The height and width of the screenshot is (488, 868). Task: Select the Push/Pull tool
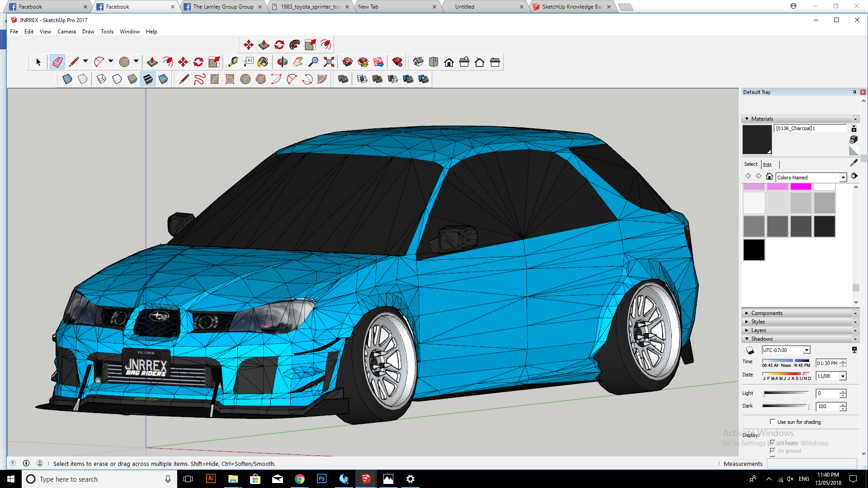(152, 62)
